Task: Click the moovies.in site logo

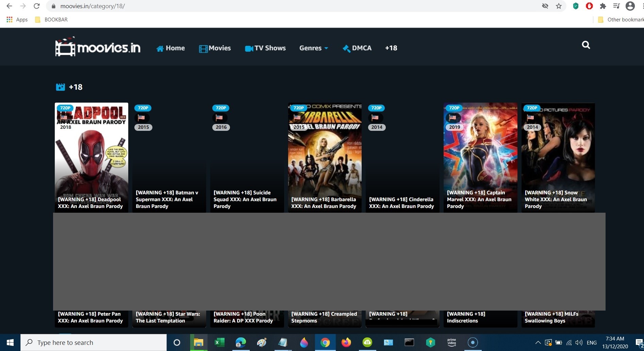Action: click(98, 47)
